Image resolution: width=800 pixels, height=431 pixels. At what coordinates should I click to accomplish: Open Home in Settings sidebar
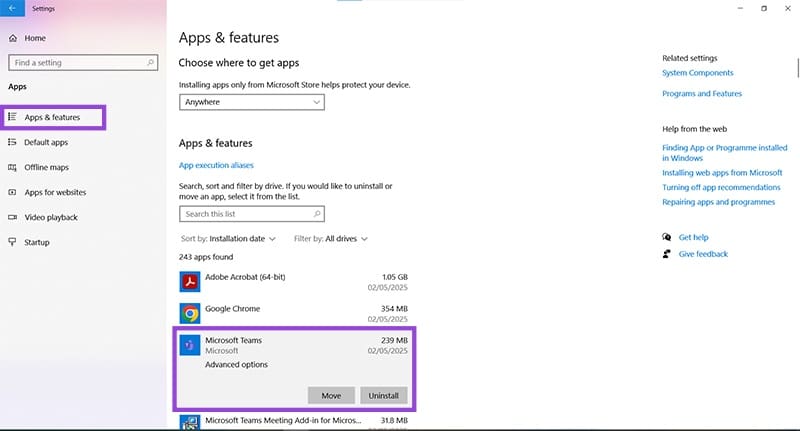[x=35, y=38]
